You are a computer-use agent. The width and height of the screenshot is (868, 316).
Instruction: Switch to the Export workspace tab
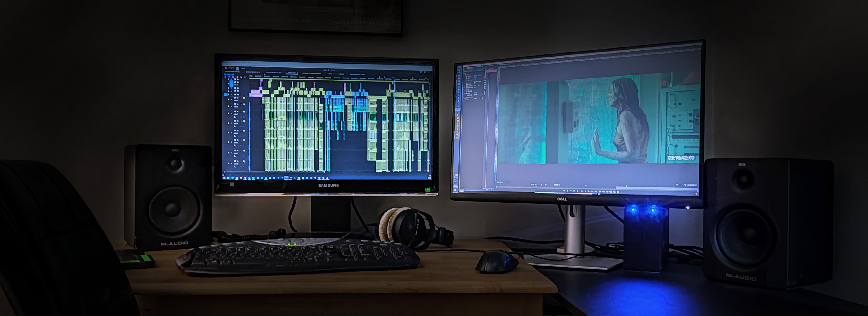click(243, 68)
